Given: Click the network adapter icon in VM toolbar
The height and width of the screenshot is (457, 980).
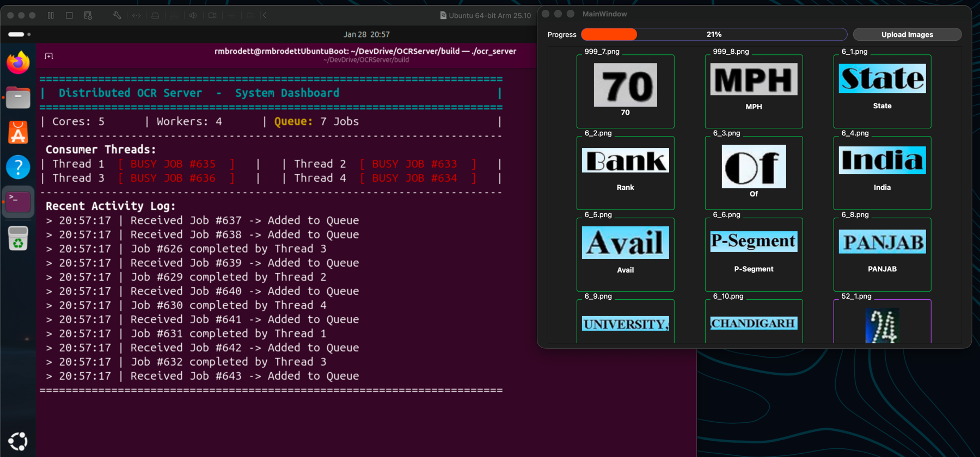Looking at the screenshot, I should pyautogui.click(x=136, y=15).
